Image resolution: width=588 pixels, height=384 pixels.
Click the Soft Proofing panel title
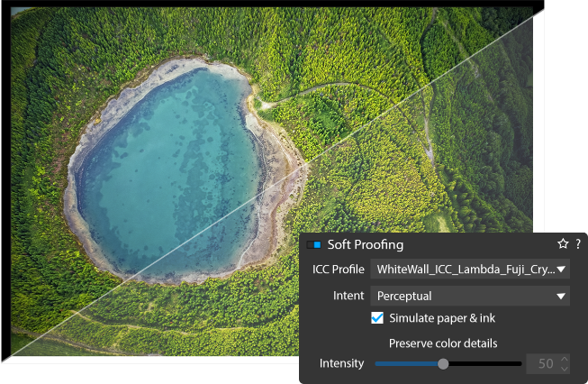[x=366, y=245]
